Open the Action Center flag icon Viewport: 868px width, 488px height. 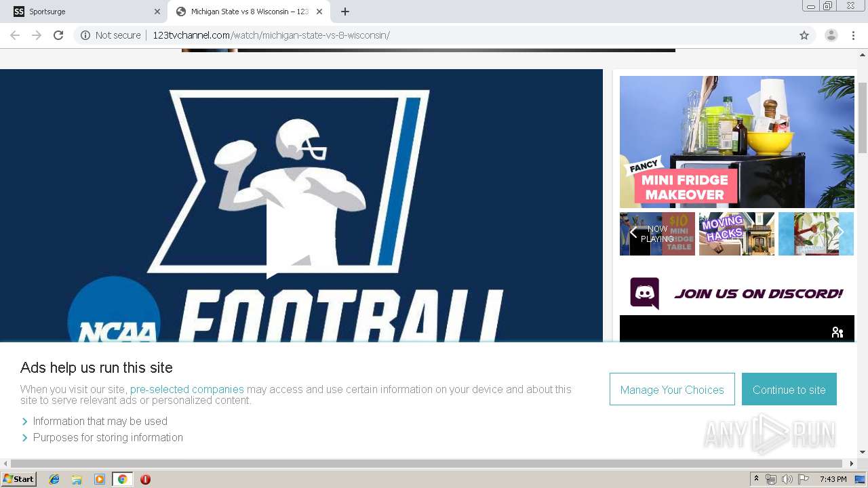(x=804, y=479)
